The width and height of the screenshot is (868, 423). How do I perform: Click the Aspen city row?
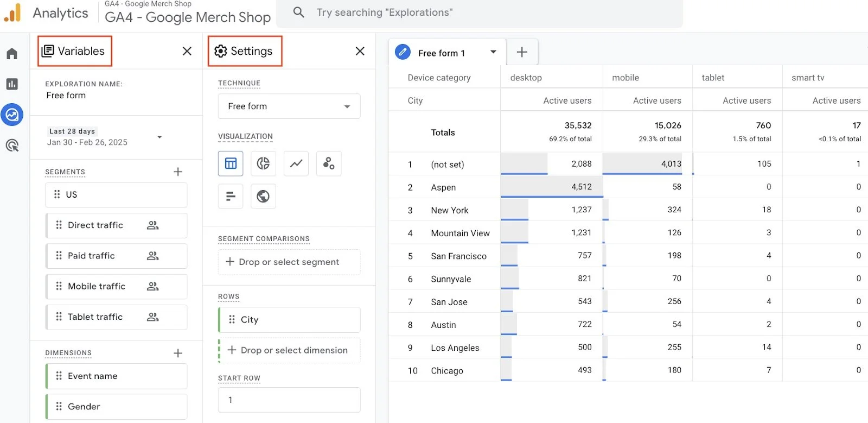coord(443,187)
